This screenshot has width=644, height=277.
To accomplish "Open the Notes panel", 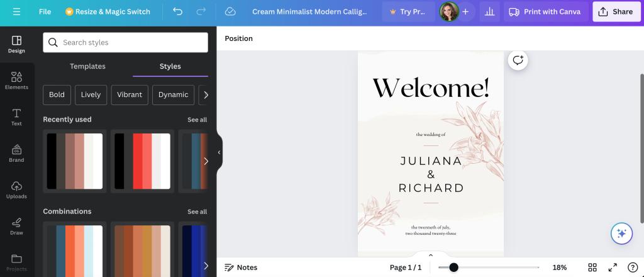I will 241,268.
